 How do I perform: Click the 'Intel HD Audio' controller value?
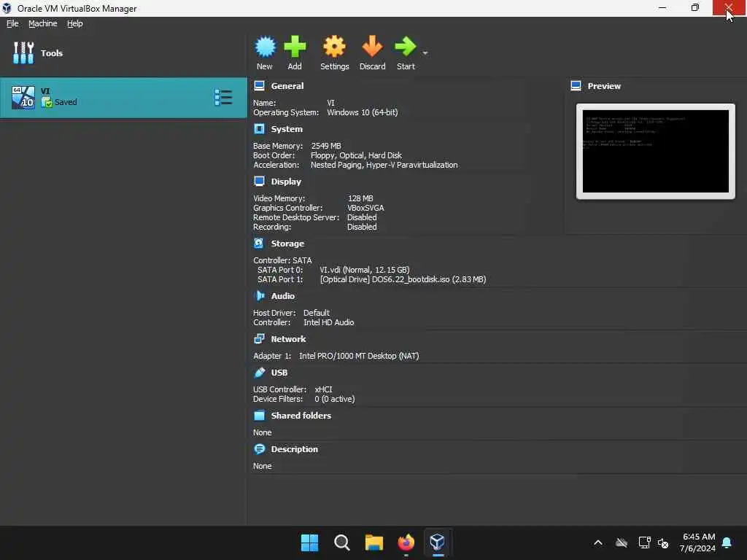point(329,322)
